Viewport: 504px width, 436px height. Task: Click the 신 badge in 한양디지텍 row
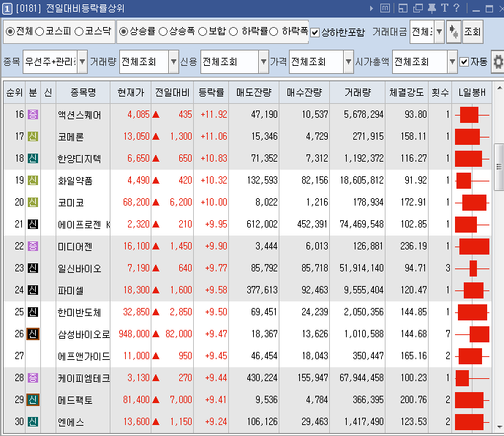(33, 158)
